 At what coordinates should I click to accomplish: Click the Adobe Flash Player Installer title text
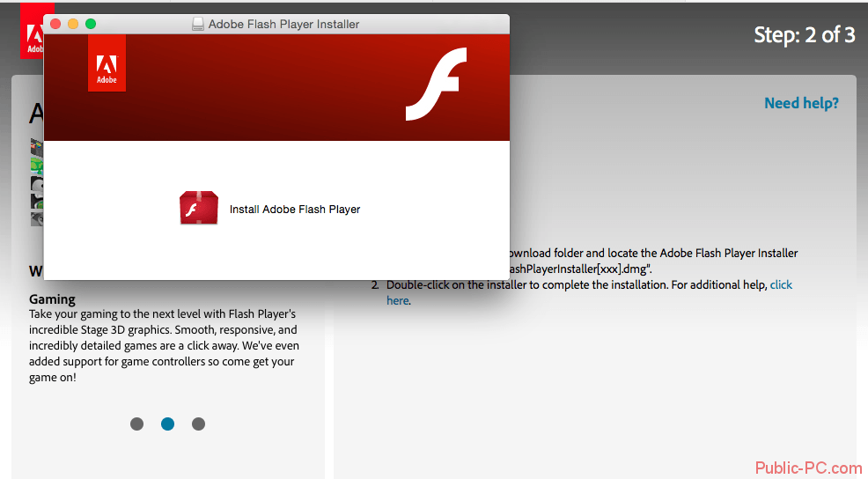283,25
